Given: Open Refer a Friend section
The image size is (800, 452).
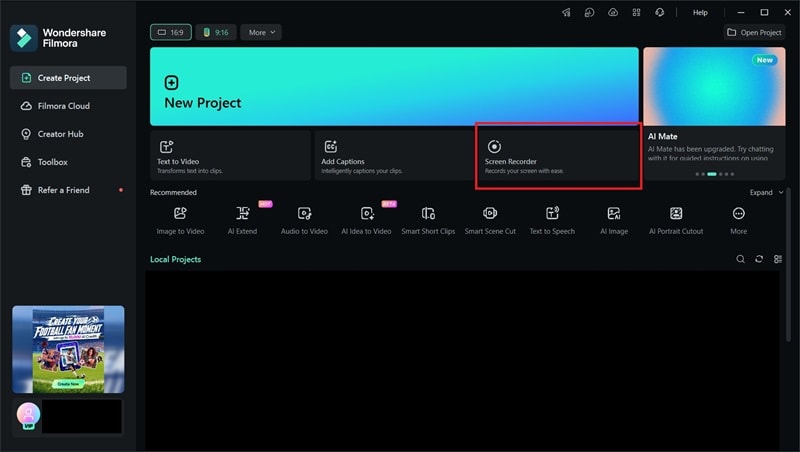Looking at the screenshot, I should [68, 190].
